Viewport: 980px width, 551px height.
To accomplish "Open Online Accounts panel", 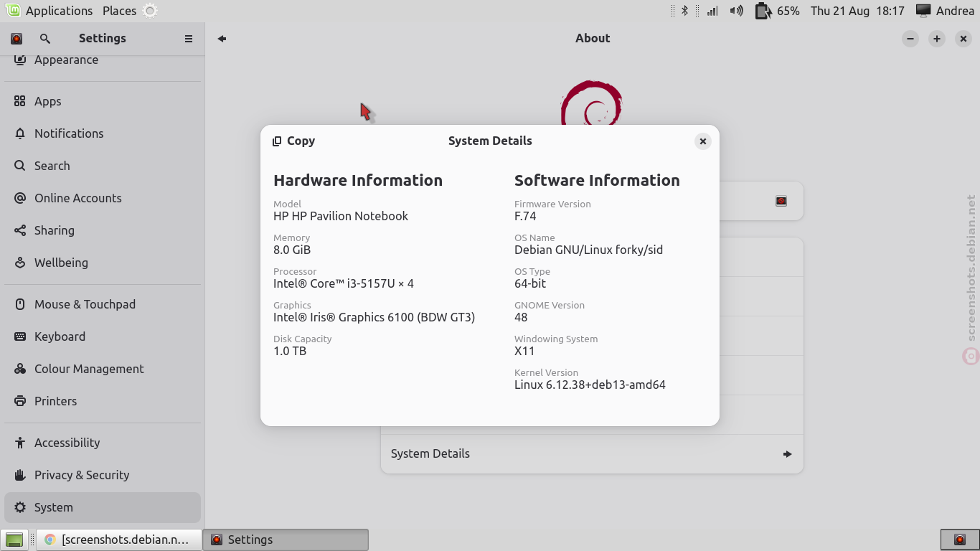I will pos(103,198).
